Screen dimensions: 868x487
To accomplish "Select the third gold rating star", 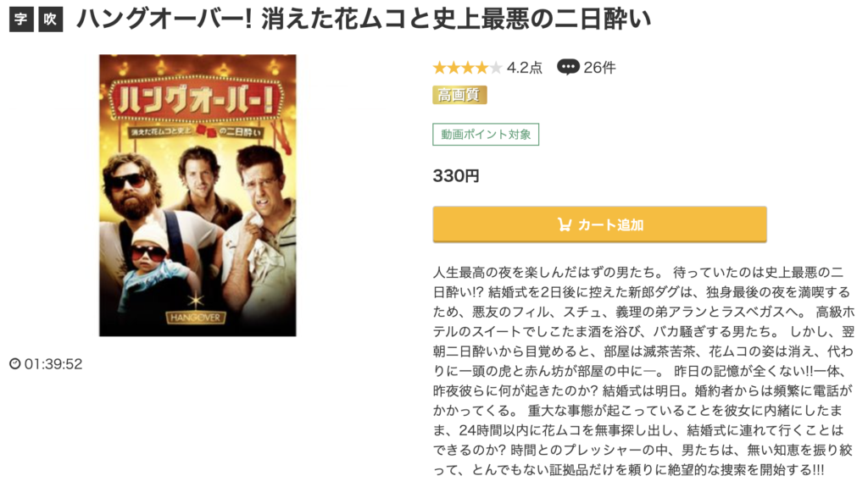I will [468, 68].
